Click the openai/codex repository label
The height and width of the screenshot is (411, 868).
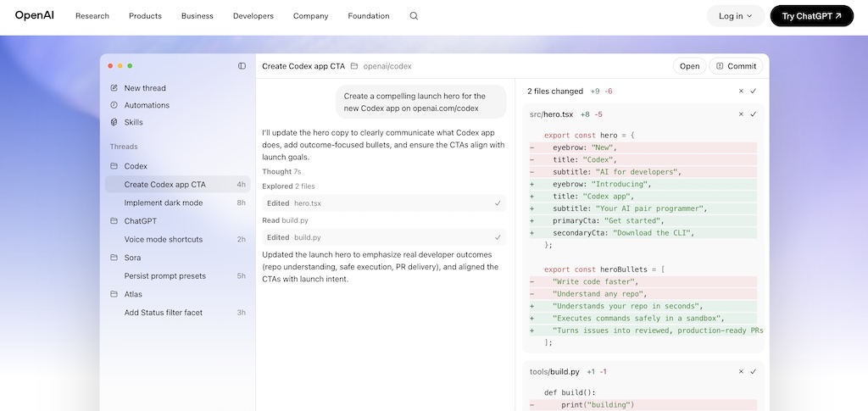click(x=387, y=66)
